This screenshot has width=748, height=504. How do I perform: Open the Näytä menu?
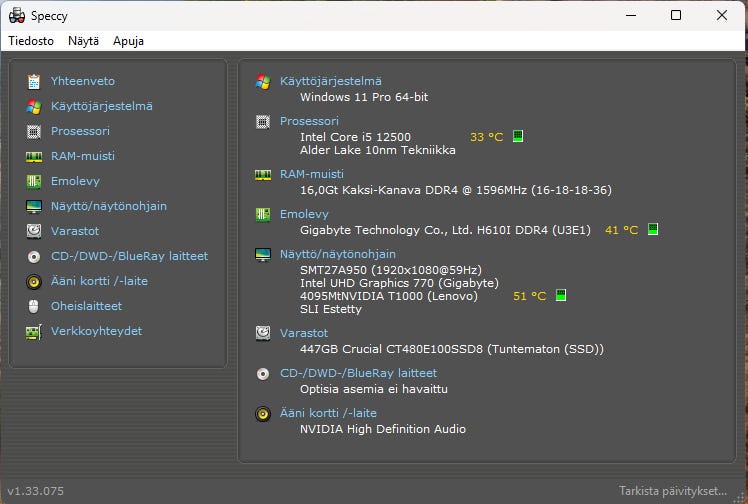[83, 41]
